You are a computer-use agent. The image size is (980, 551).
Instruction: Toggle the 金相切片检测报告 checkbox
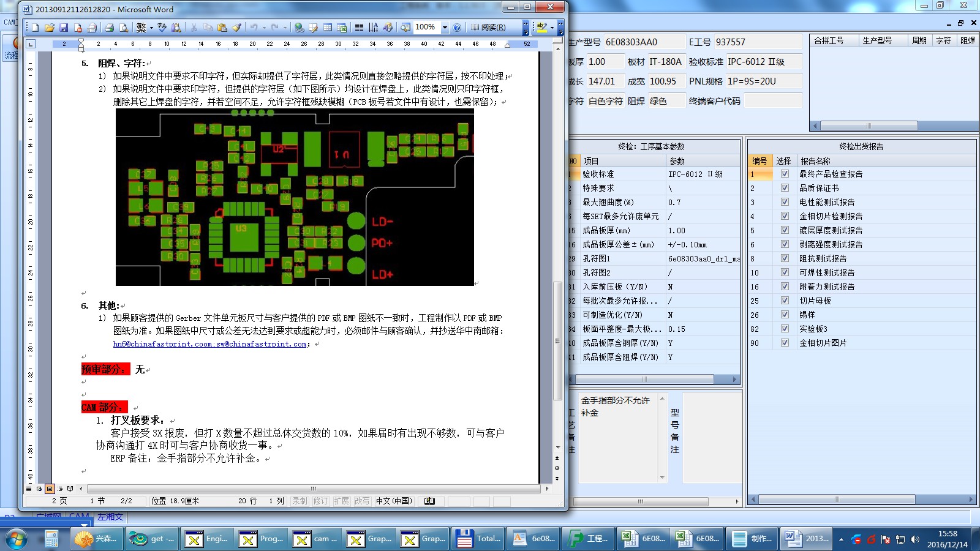(785, 216)
